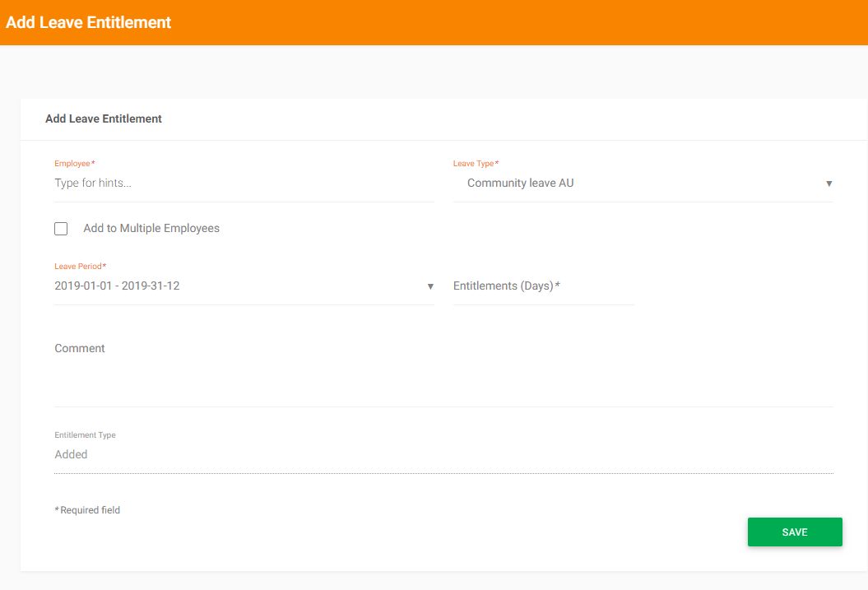Click the Employee 'Type for hints...' field
Viewport: 868px width, 590px height.
(x=244, y=184)
